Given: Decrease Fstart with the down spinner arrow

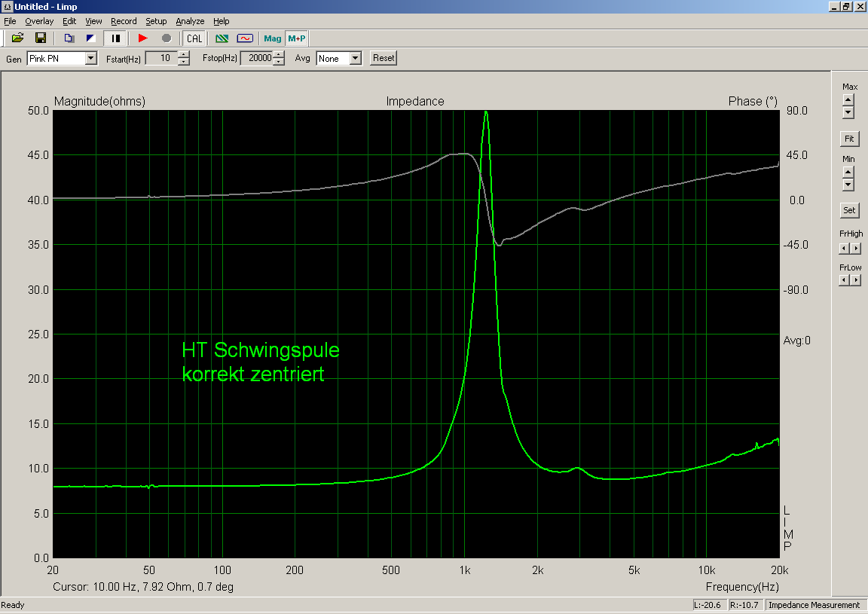Looking at the screenshot, I should pyautogui.click(x=184, y=62).
